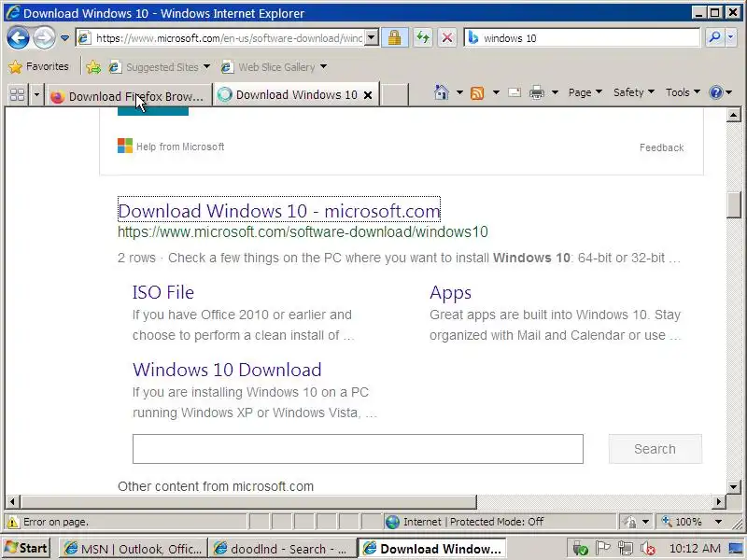
Task: Open the ISO File sublink
Action: tap(162, 292)
